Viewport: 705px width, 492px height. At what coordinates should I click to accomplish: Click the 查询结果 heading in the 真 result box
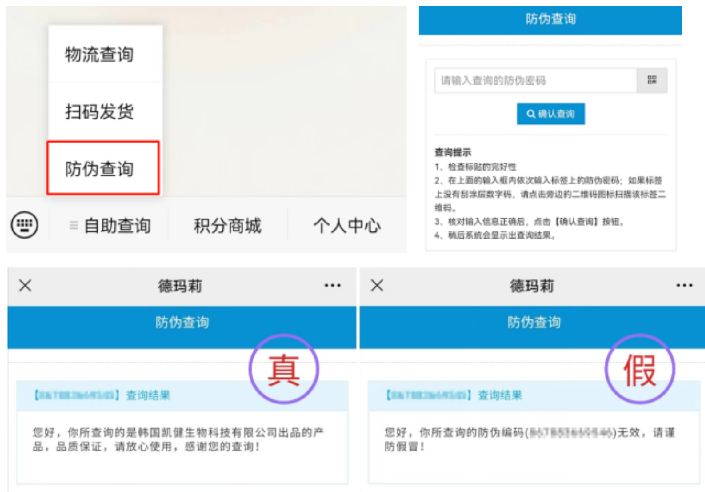(x=148, y=396)
